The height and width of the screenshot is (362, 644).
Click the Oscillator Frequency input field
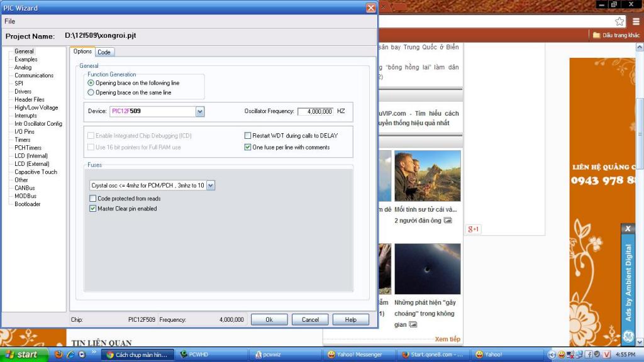(x=316, y=111)
